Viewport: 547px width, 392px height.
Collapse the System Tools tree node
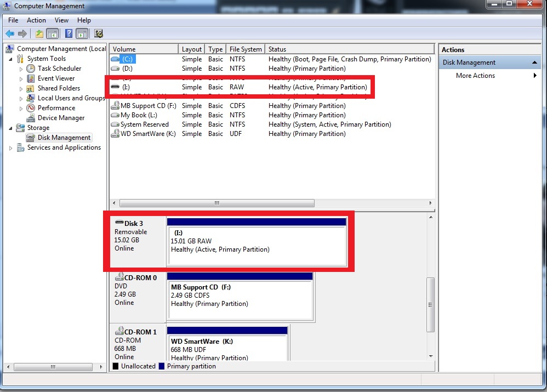(10, 59)
